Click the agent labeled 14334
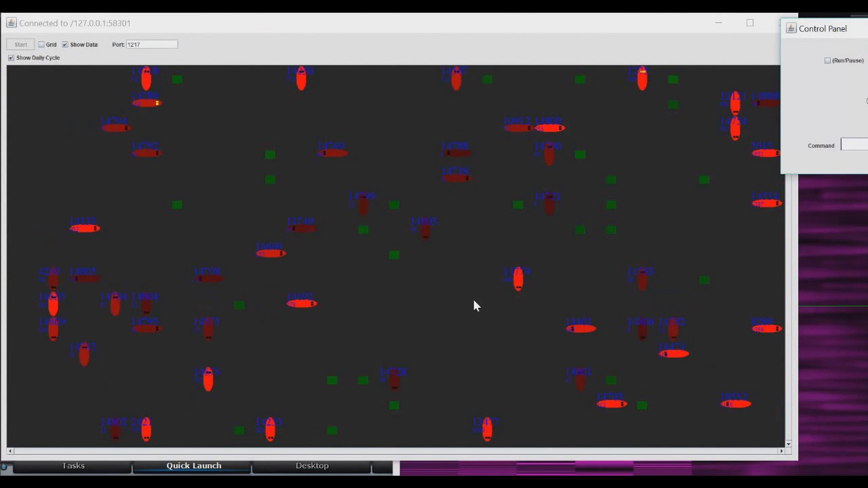The image size is (868, 488). 766,203
